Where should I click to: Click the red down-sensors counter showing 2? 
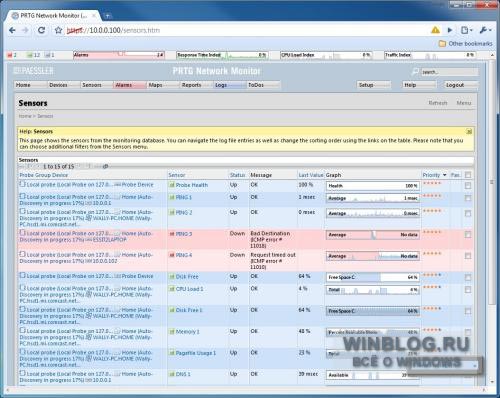[x=12, y=55]
